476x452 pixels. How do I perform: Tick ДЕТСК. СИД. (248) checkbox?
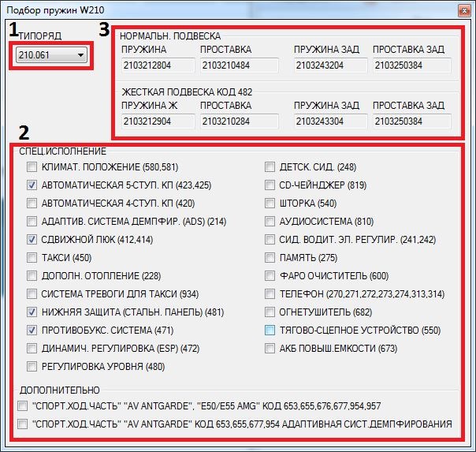tap(270, 166)
